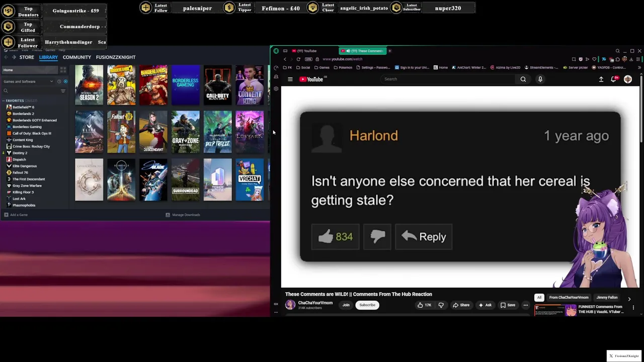This screenshot has width=644, height=362.
Task: Open YouTube notifications bell
Action: tap(613, 79)
